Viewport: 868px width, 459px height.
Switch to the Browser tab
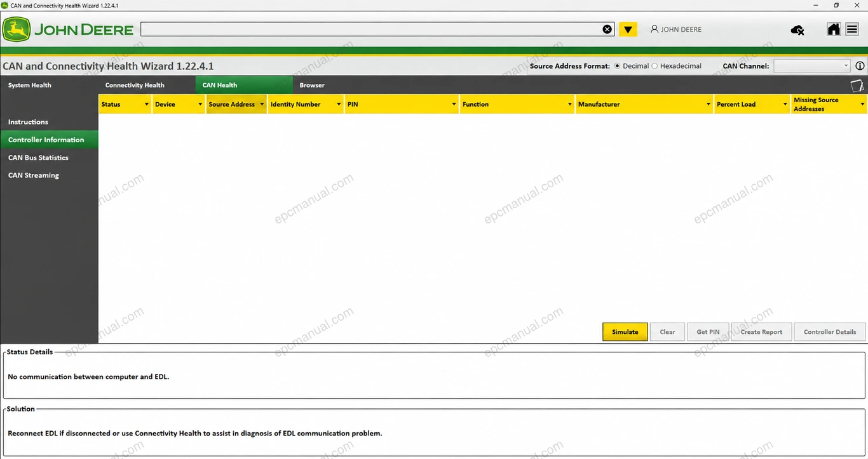pyautogui.click(x=312, y=85)
